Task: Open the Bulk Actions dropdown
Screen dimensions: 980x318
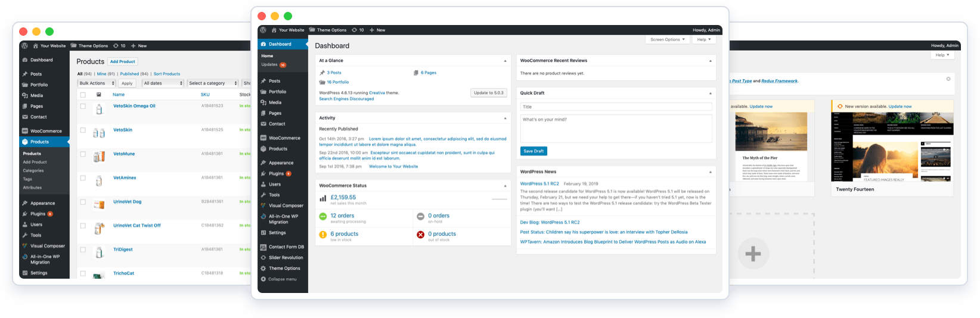Action: click(x=97, y=83)
